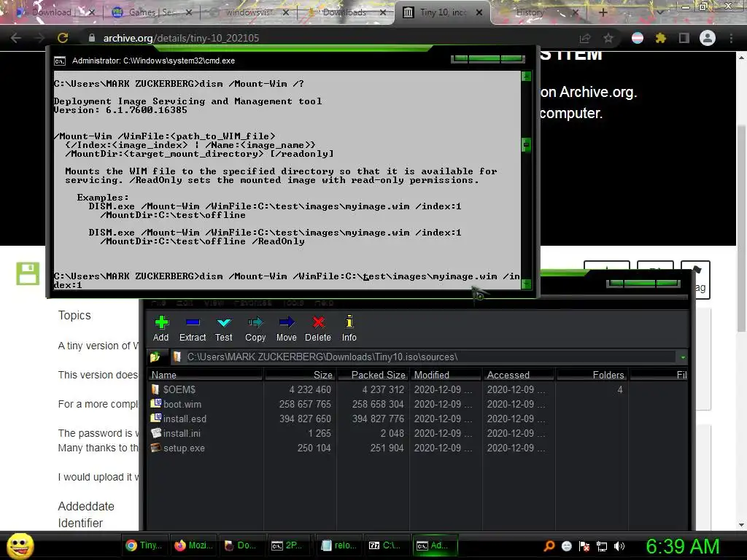This screenshot has height=560, width=747.
Task: Click the green floppy disk icon on archive page
Action: point(28,274)
